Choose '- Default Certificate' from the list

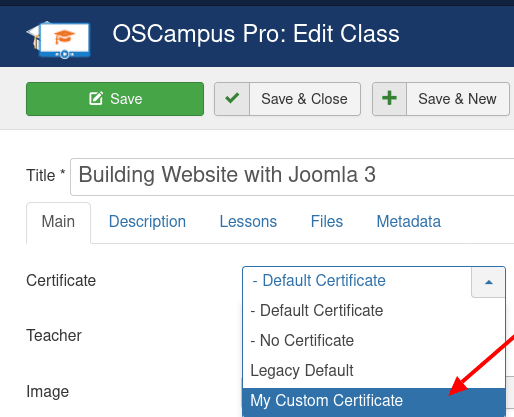click(374, 311)
